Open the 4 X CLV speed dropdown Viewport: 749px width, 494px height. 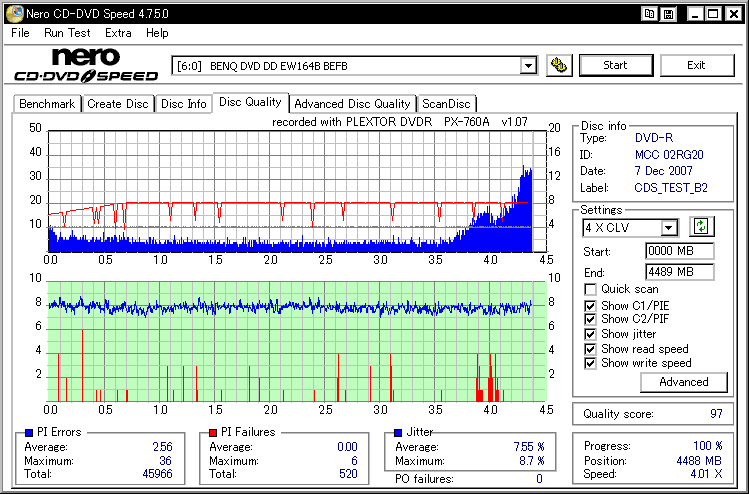(x=669, y=228)
